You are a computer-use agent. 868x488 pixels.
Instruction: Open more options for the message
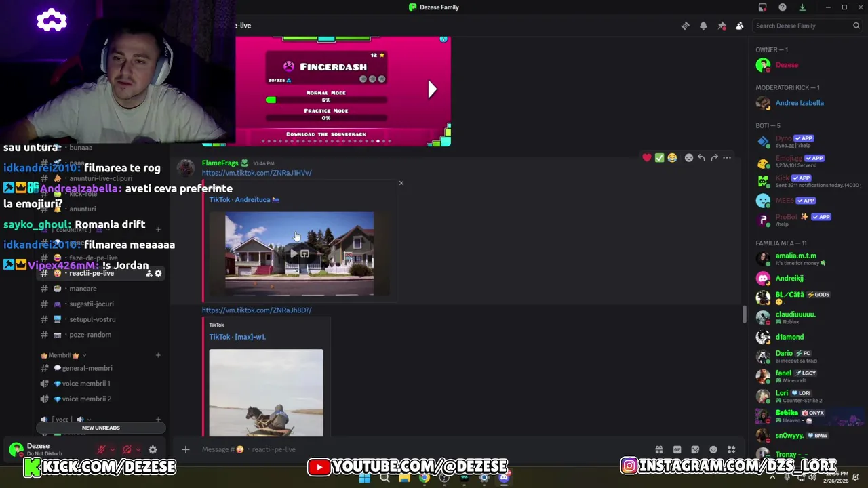(727, 158)
